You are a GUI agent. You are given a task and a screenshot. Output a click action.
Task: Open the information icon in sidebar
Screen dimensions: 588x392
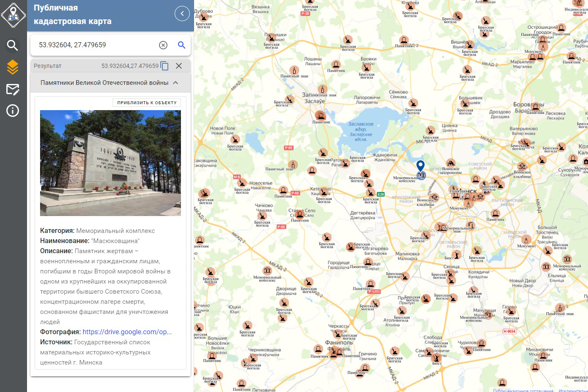click(x=13, y=111)
